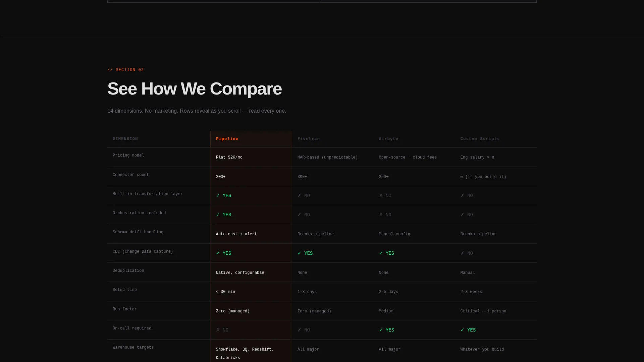The width and height of the screenshot is (644, 362).
Task: Select 'MAR-based (unpredictable)' cell
Action: tap(328, 157)
